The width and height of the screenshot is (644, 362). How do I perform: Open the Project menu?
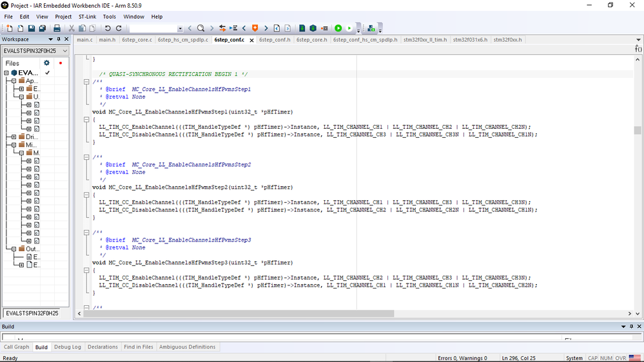pos(63,17)
